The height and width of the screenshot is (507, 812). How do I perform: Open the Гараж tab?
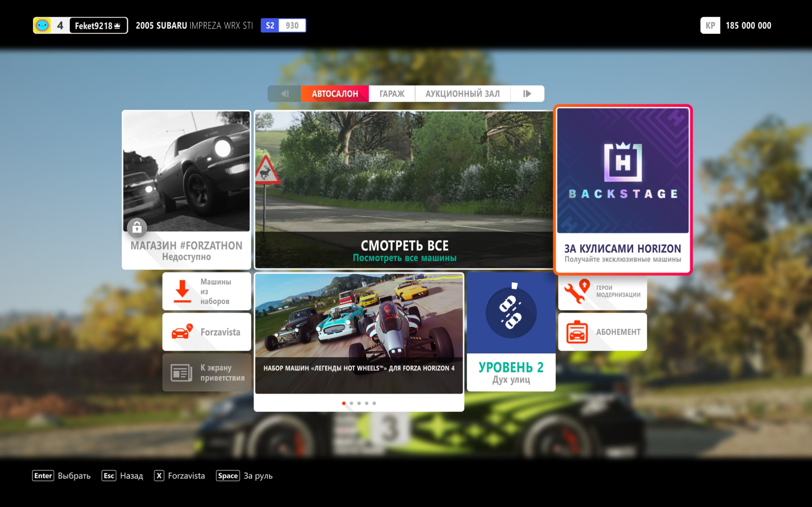tap(392, 94)
